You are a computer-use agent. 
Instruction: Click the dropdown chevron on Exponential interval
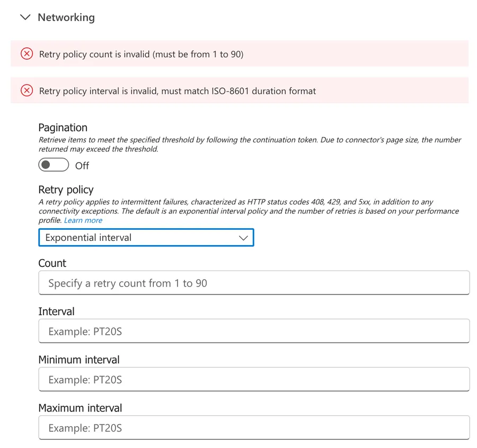[244, 237]
